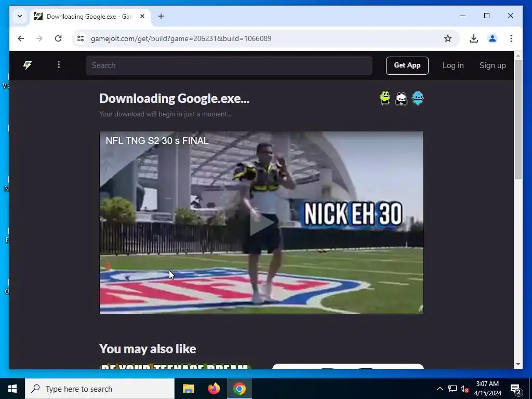Click the muted volume tray icon
Screen dimensions: 532x399
point(464,389)
